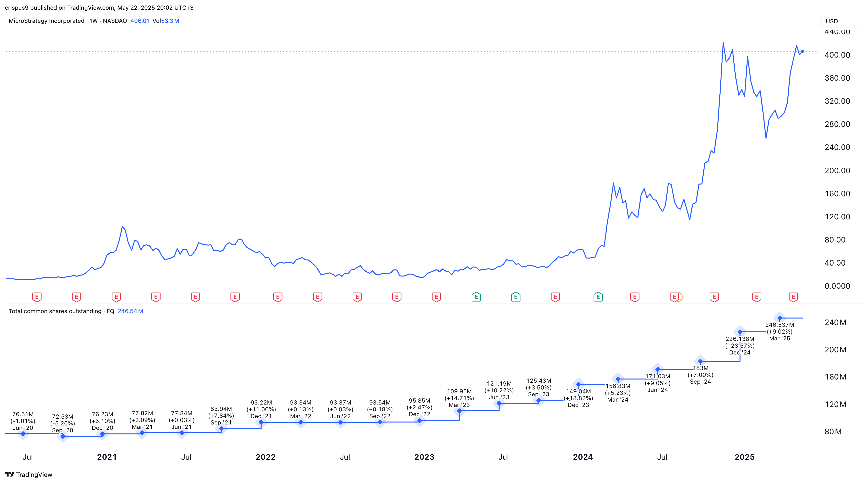Click the blue dot ending the price line
The height and width of the screenshot is (483, 868).
803,51
